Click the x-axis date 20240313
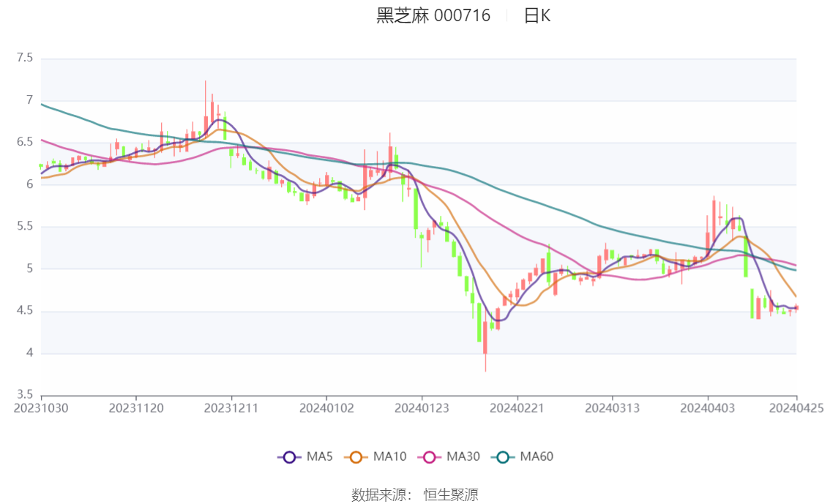This screenshot has height=504, width=830. pos(612,408)
